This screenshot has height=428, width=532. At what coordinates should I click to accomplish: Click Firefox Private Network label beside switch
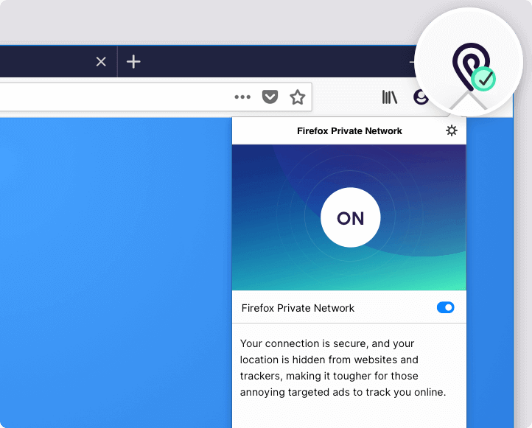click(298, 308)
